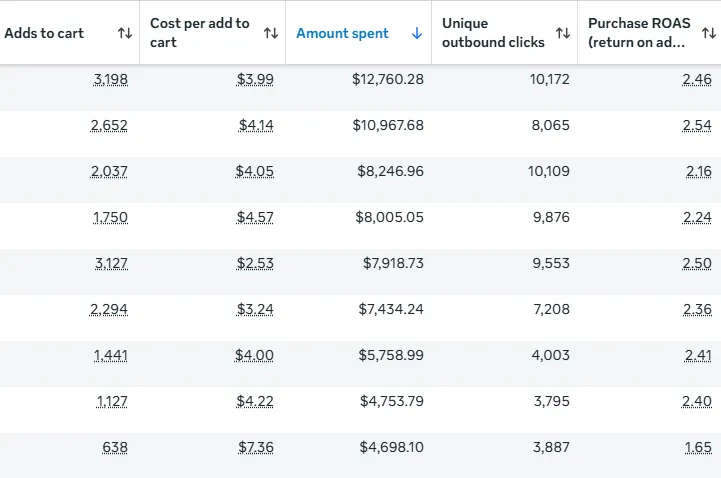Click adds to cart value 3,127
This screenshot has width=721, height=478.
coord(111,263)
